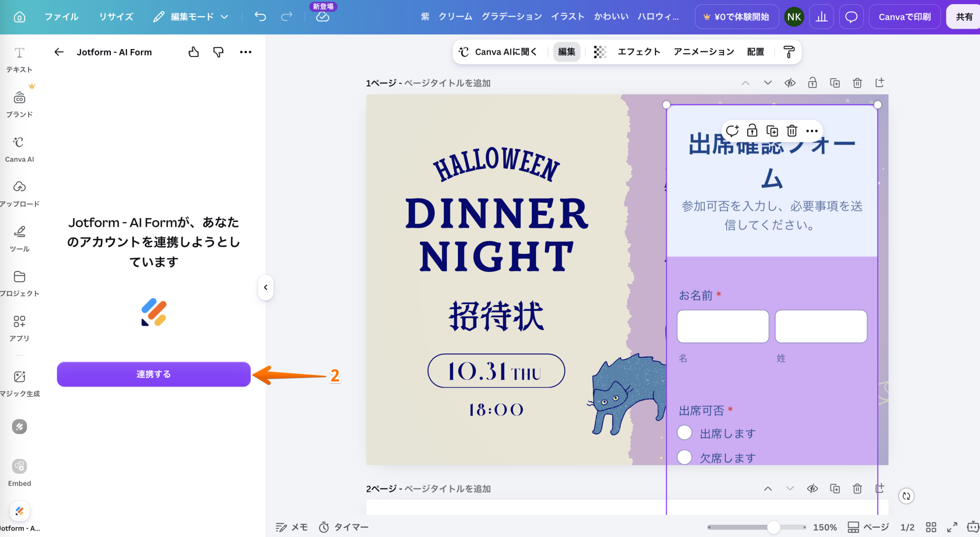The height and width of the screenshot is (537, 980).
Task: Open the analytics chart icon
Action: click(822, 17)
